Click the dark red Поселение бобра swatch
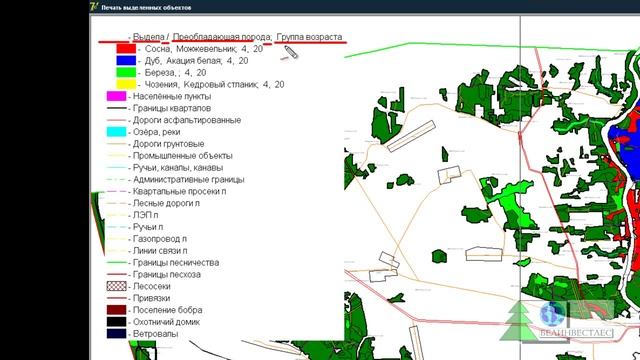The height and width of the screenshot is (360, 640). [116, 309]
